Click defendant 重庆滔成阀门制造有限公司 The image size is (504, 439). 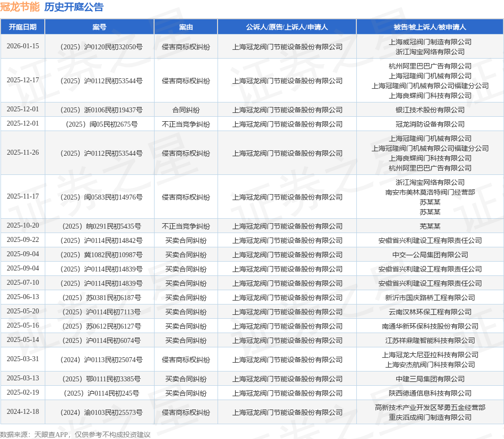pyautogui.click(x=430, y=417)
